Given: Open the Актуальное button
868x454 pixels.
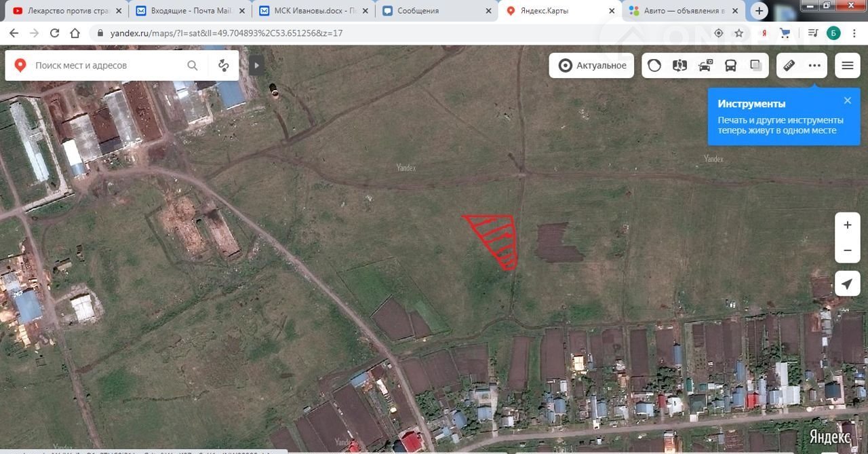Looking at the screenshot, I should [591, 66].
